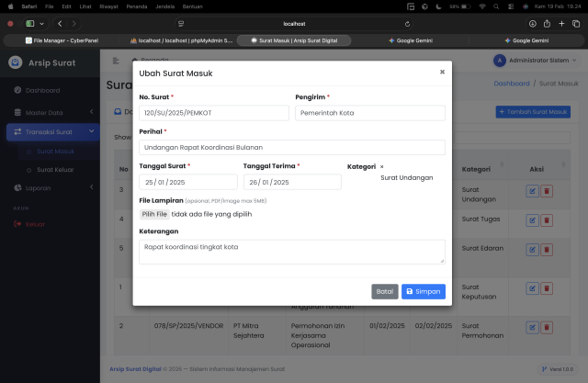Click Simpan to save the letter
588x383 pixels.
tap(423, 291)
